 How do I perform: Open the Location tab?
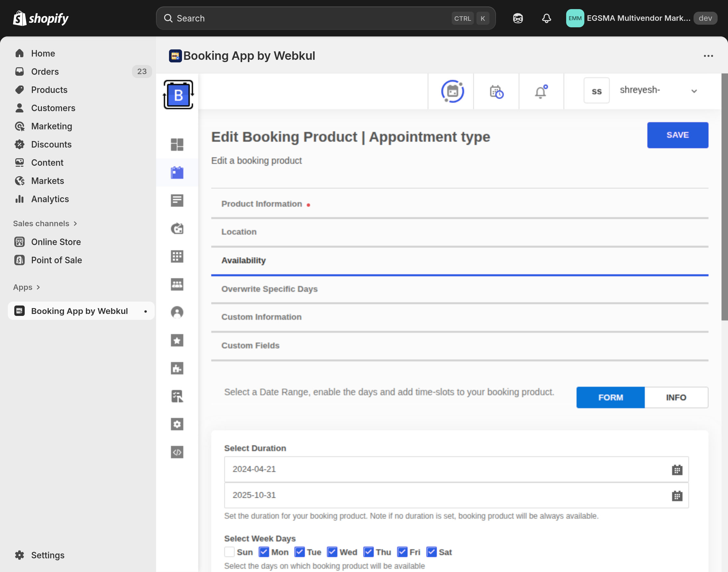tap(239, 232)
